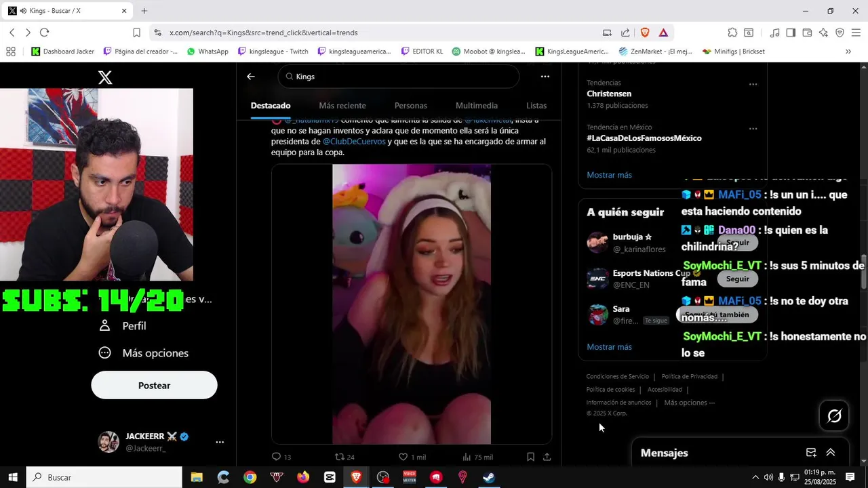Open Política de Privacidad footer link
The height and width of the screenshot is (488, 868).
[690, 377]
